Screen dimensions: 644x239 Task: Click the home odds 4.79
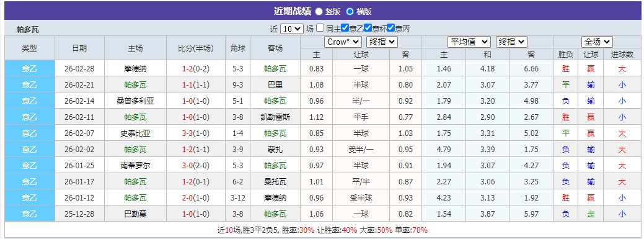[x=444, y=150]
